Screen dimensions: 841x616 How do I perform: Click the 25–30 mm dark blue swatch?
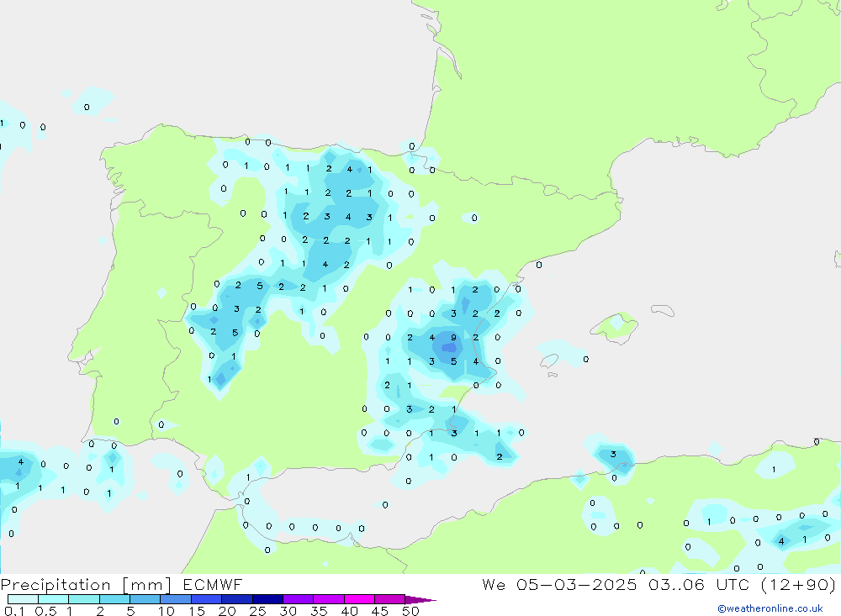point(267,599)
